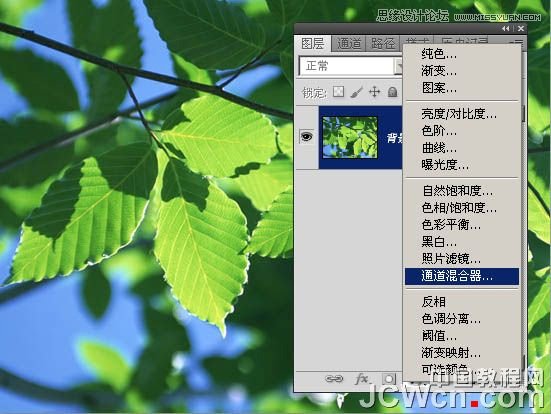The height and width of the screenshot is (414, 551).
Task: Choose 曲线... adjustment
Action: click(x=462, y=148)
